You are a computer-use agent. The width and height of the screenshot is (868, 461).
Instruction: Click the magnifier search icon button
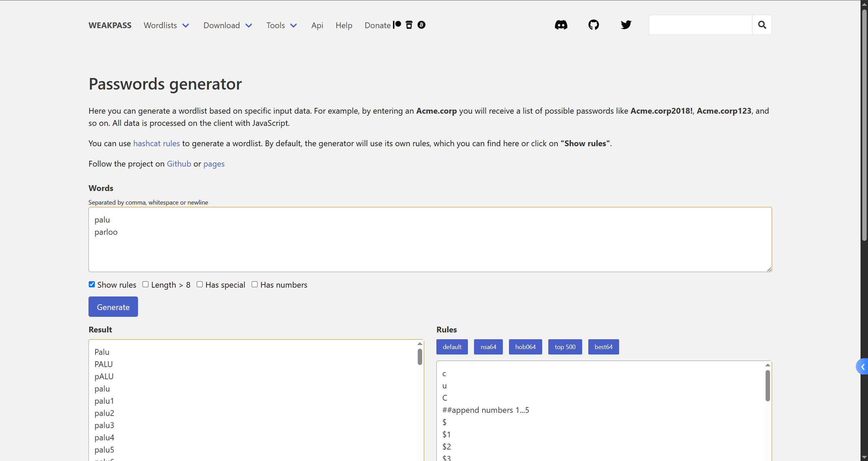pos(762,25)
